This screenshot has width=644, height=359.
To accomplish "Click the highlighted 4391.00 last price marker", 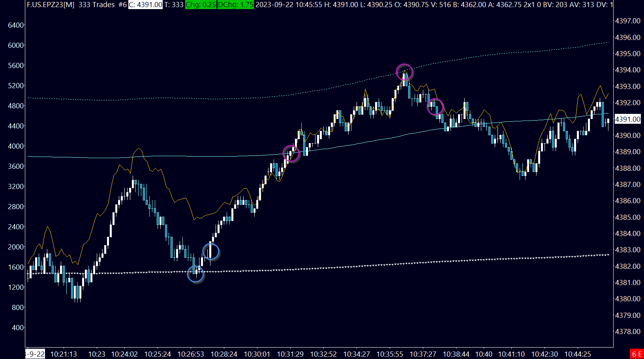I will point(628,119).
